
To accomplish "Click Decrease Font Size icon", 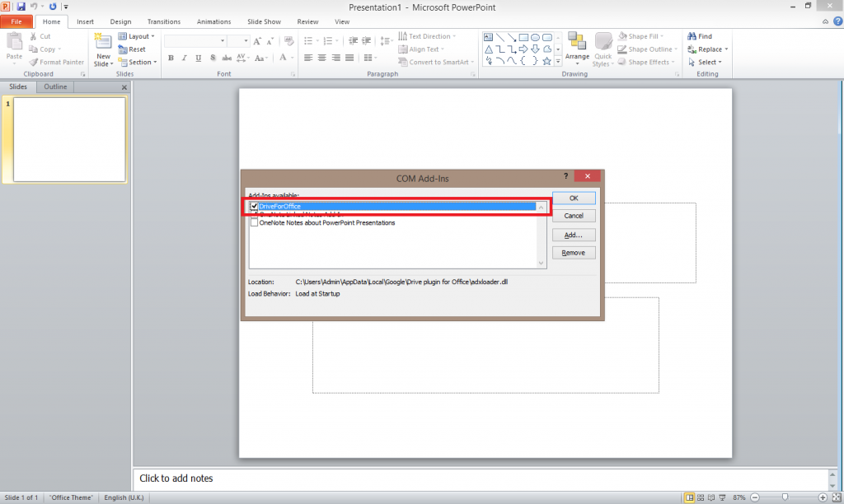I will (x=270, y=41).
